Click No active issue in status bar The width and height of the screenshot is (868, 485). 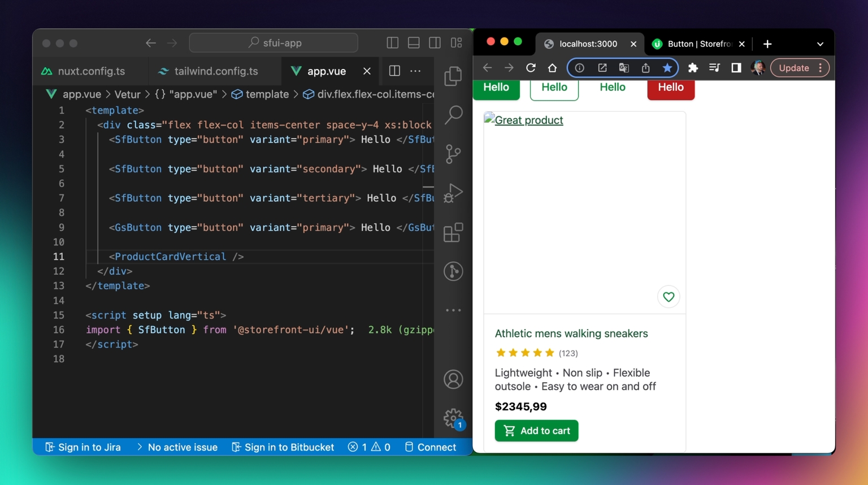coord(176,447)
